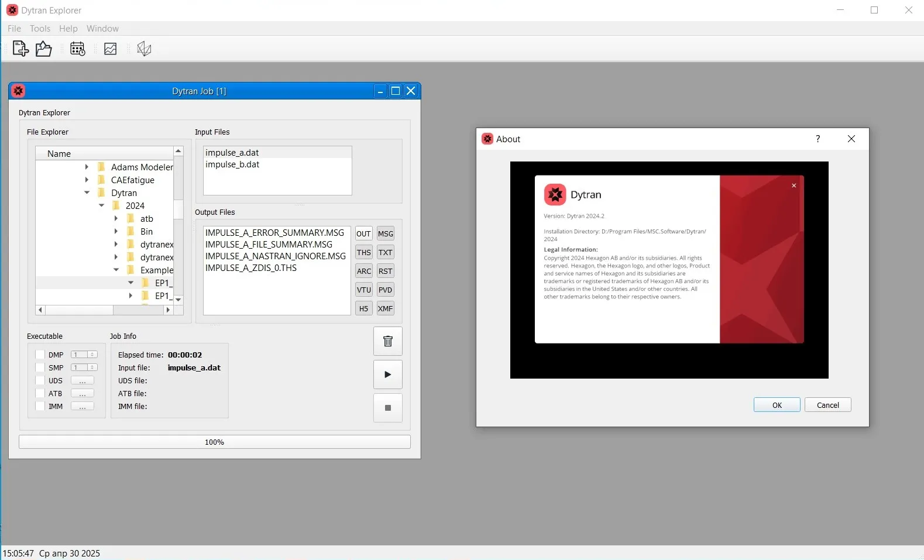The width and height of the screenshot is (924, 560).
Task: Select impulse_b.dat in Input Files
Action: (277, 164)
